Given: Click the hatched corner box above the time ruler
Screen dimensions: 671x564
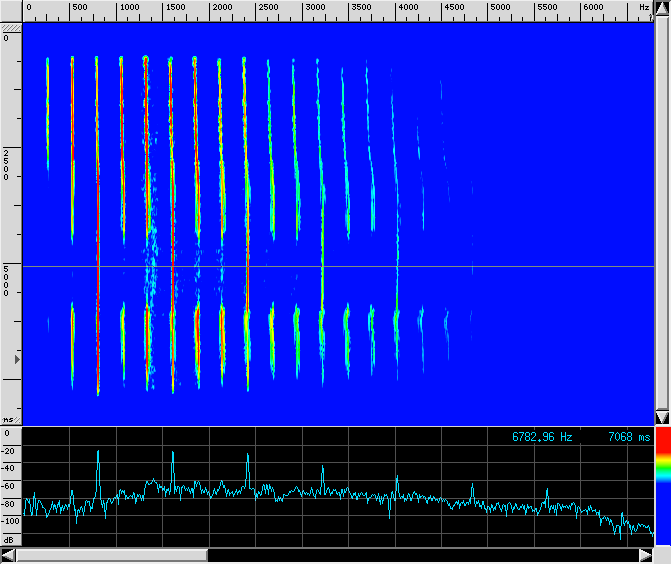Looking at the screenshot, I should [x=11, y=25].
